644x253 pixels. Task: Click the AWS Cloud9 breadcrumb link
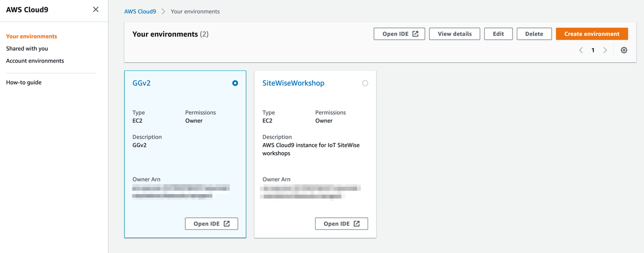[x=141, y=11]
